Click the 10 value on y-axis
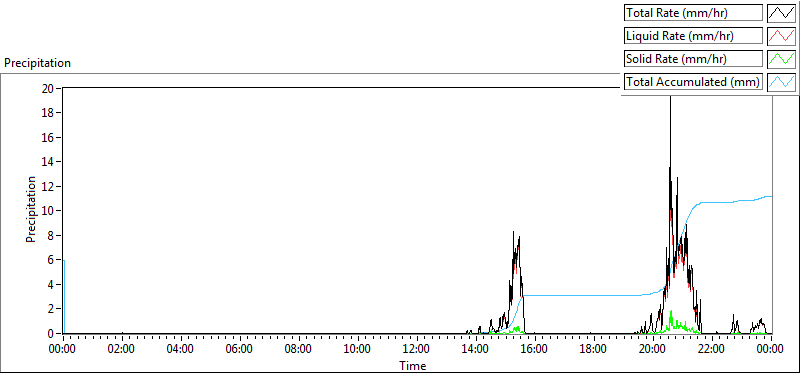 point(48,211)
